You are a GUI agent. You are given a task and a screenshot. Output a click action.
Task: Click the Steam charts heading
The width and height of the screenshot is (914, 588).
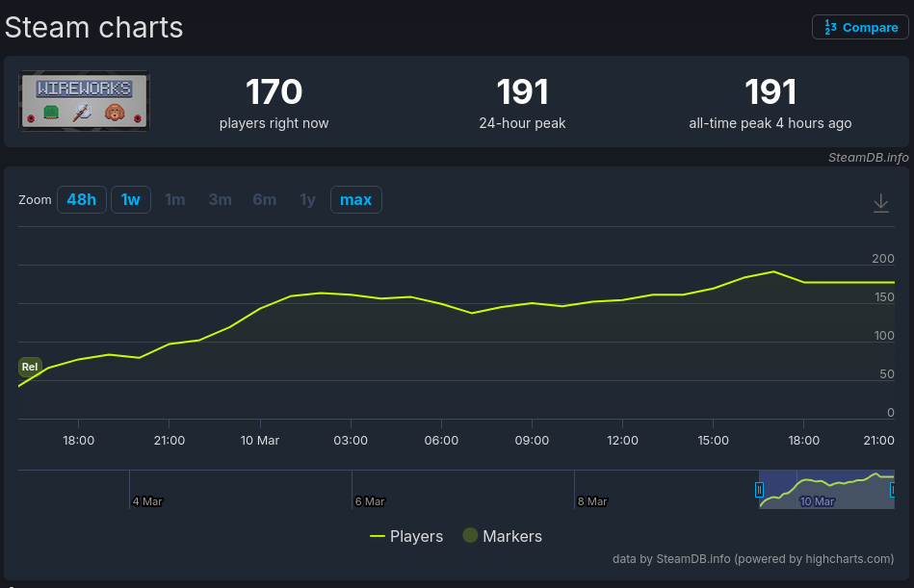(x=93, y=27)
